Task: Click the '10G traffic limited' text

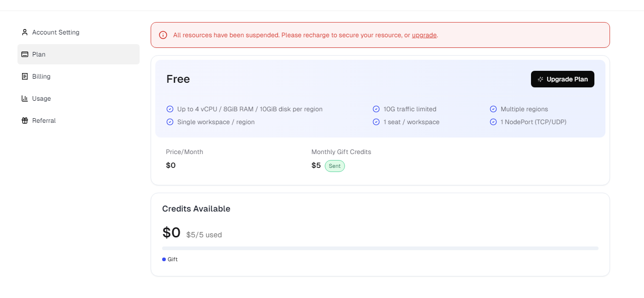Action: [x=410, y=109]
